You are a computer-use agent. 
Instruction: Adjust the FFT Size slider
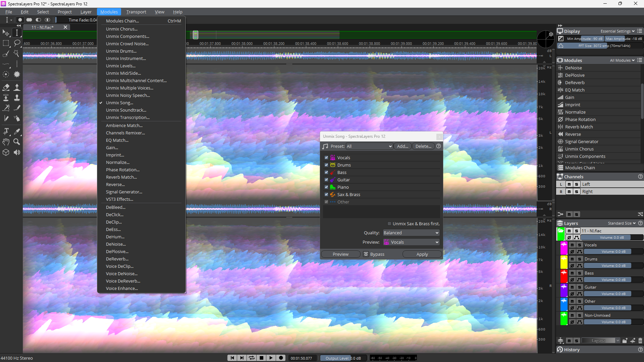tap(604, 46)
